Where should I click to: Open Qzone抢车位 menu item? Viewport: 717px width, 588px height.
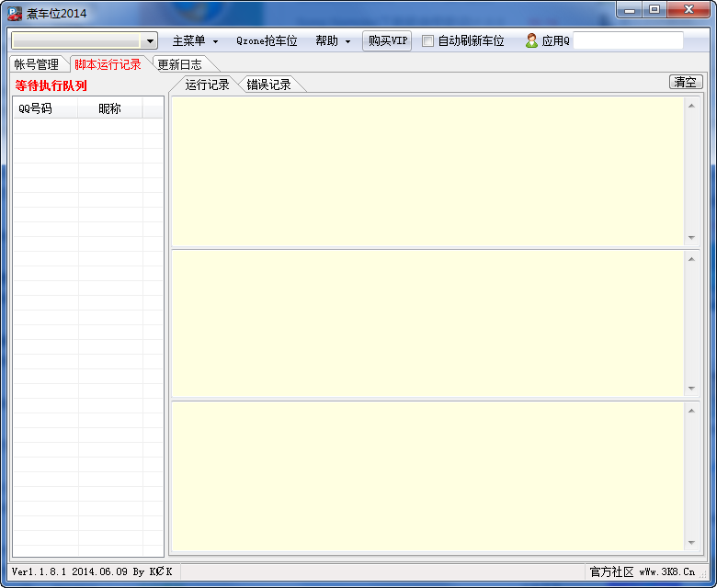(267, 40)
